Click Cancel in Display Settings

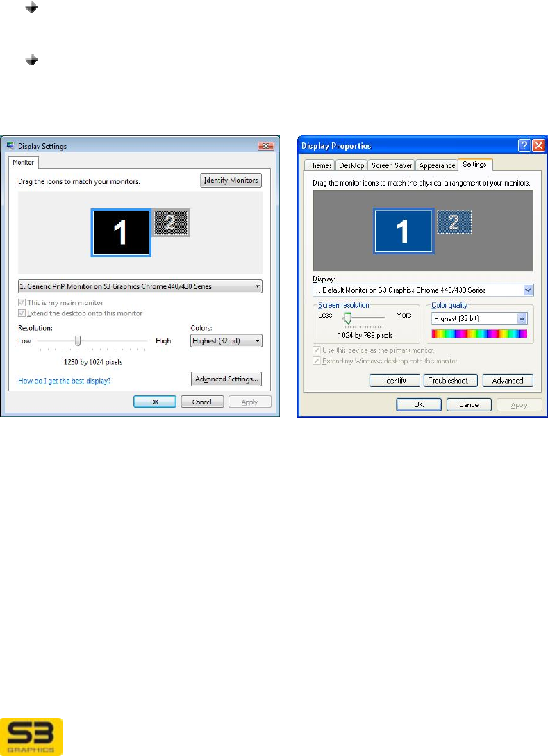pos(202,402)
